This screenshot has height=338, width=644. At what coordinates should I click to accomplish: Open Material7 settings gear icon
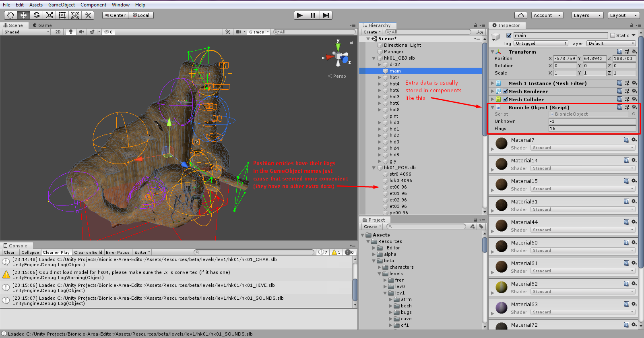click(x=634, y=140)
